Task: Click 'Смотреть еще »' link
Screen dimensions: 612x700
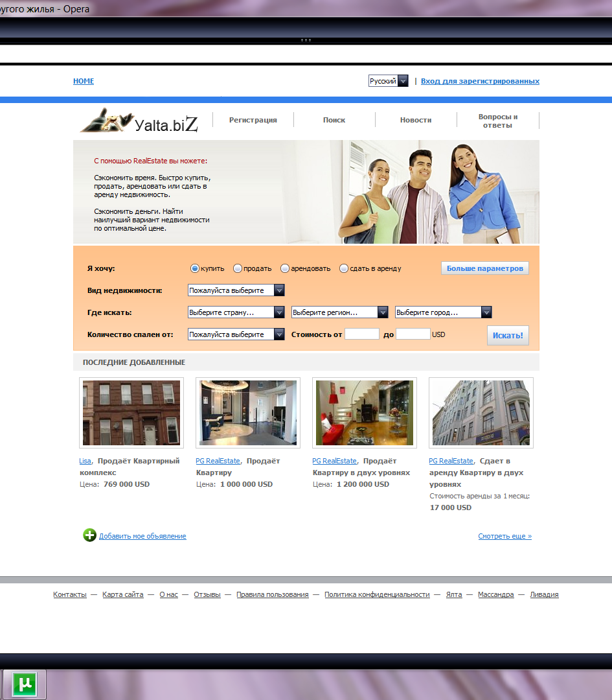Action: click(x=505, y=536)
